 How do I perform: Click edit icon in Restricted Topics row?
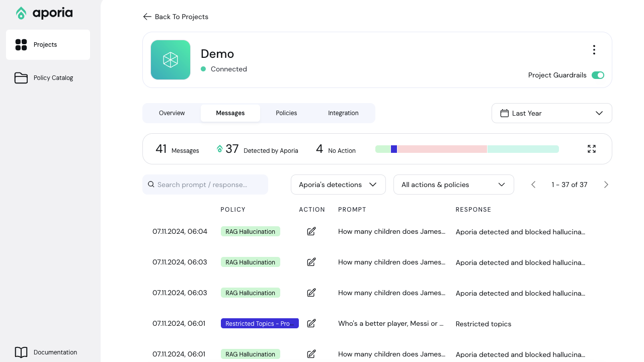point(311,323)
